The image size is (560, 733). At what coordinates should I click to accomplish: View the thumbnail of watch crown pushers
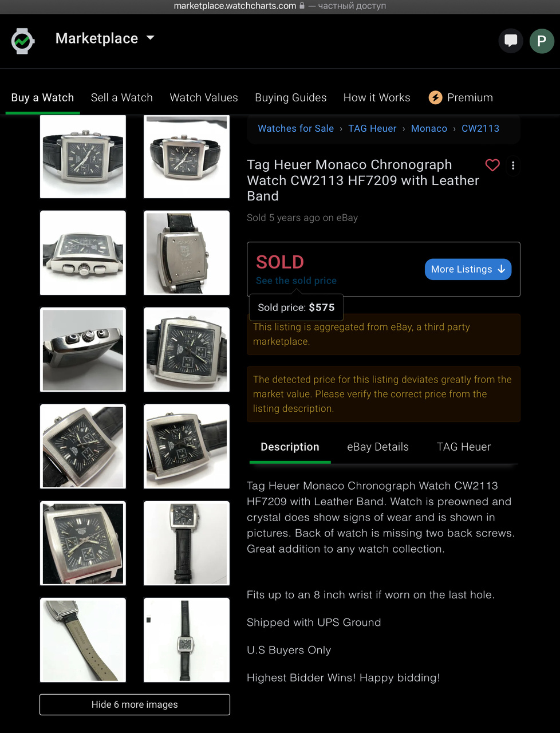pos(83,349)
